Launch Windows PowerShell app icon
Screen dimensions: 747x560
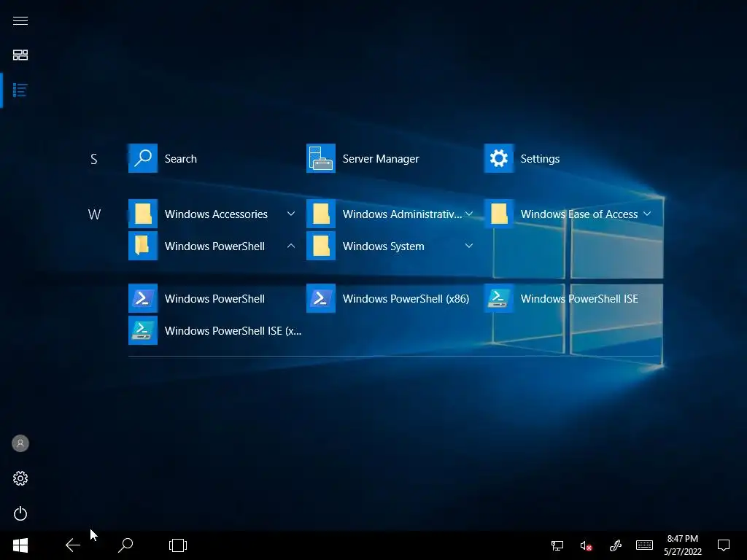[143, 298]
